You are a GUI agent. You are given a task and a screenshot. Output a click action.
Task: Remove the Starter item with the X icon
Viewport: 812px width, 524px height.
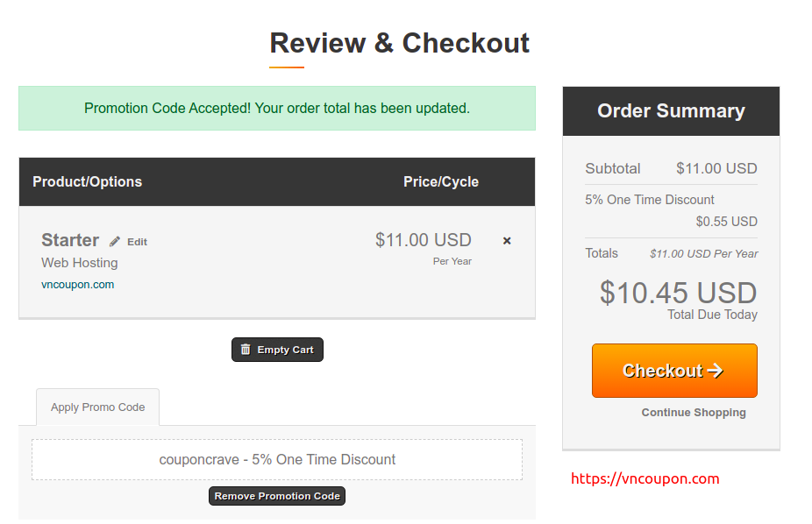coord(507,241)
